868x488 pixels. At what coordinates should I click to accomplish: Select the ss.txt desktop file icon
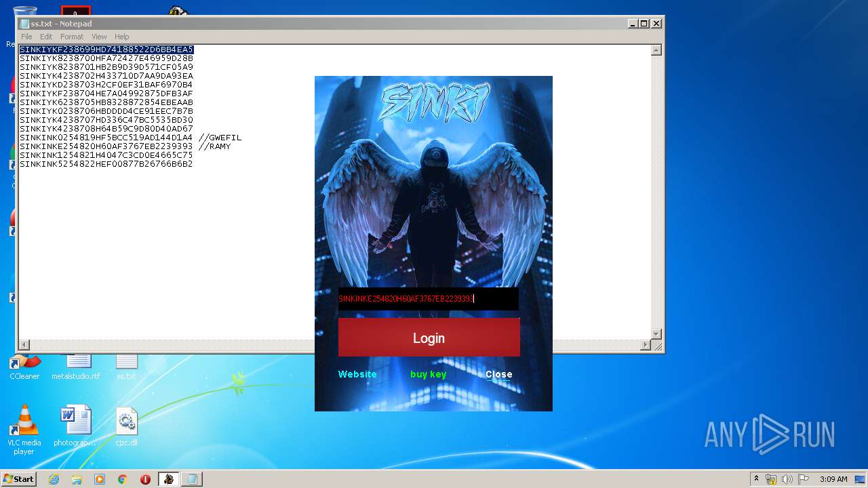click(126, 367)
